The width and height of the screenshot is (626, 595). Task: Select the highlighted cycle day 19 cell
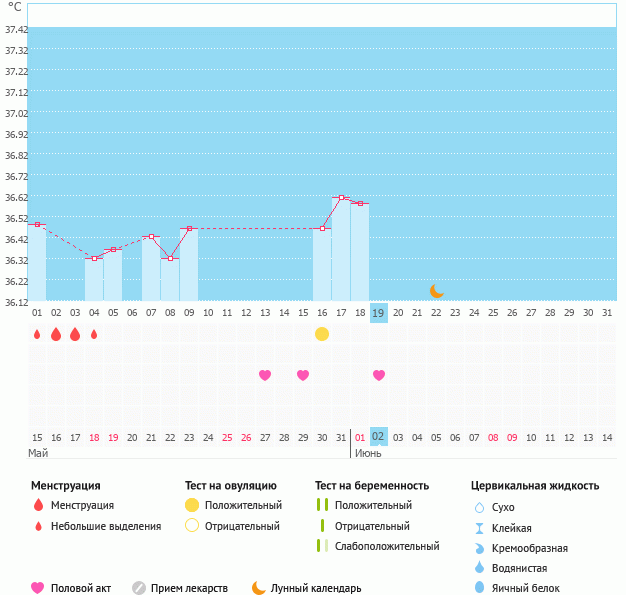[x=379, y=313]
